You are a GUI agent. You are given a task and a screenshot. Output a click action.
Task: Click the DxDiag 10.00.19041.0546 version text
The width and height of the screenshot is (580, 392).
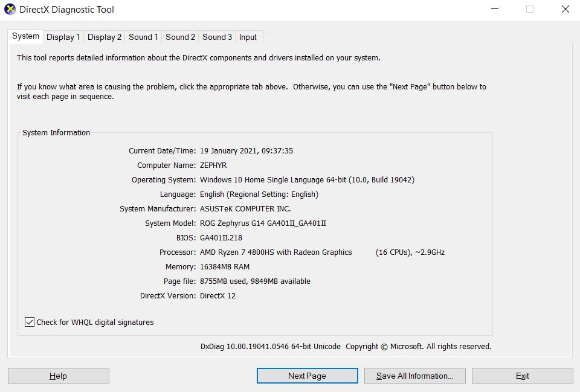(271, 347)
